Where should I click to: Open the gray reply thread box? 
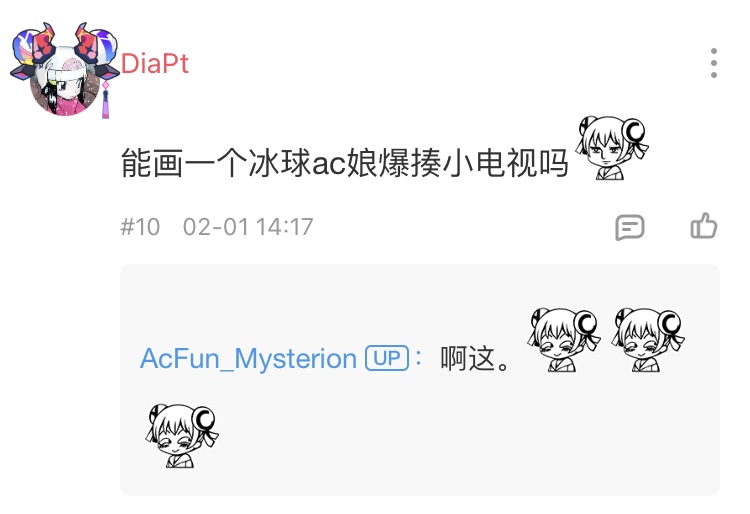click(419, 380)
